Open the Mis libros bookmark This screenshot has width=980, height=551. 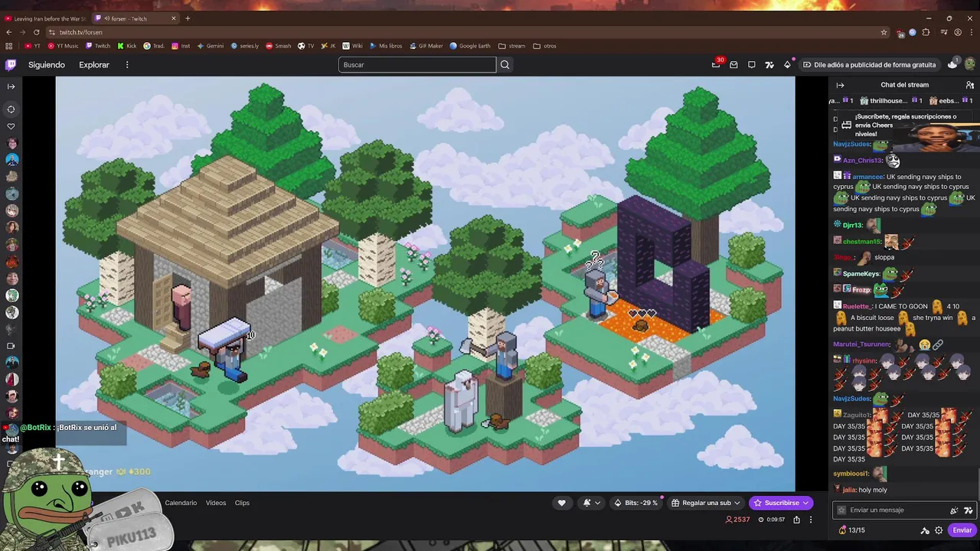(385, 46)
